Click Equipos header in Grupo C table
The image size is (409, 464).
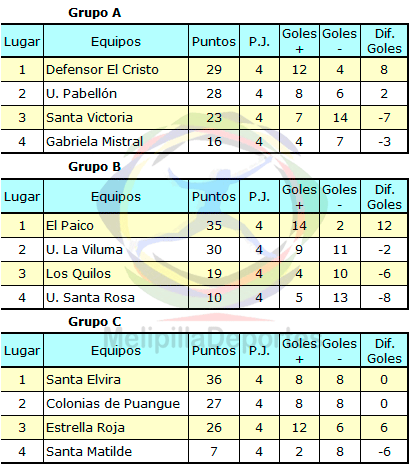coord(116,351)
